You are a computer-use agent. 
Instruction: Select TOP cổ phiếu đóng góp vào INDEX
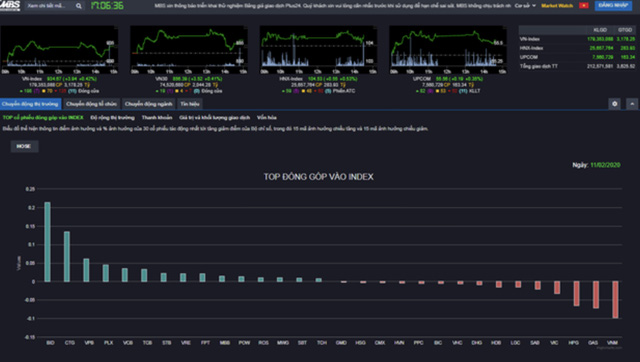pos(43,118)
